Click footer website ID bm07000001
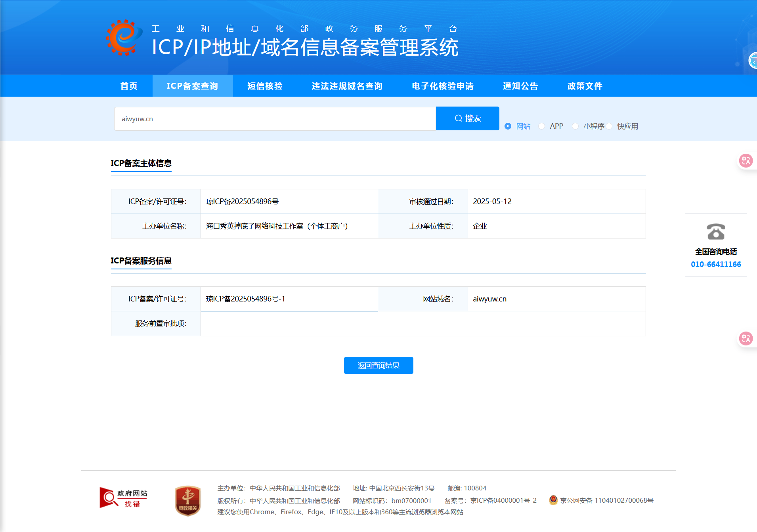 click(x=411, y=501)
